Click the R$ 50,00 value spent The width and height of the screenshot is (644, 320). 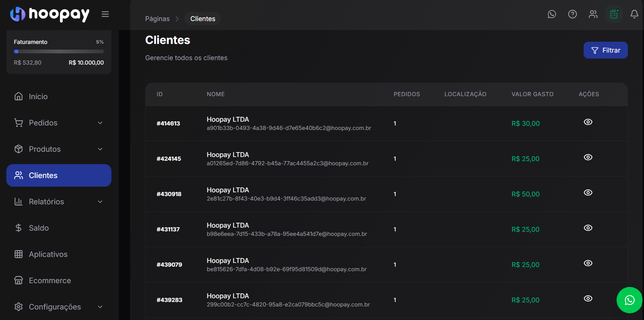click(x=525, y=194)
